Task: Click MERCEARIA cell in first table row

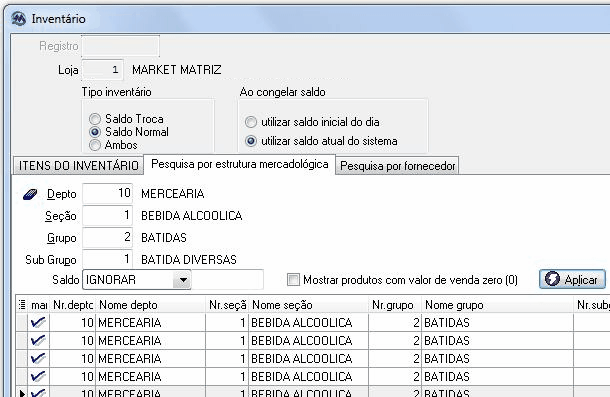Action: (150, 323)
